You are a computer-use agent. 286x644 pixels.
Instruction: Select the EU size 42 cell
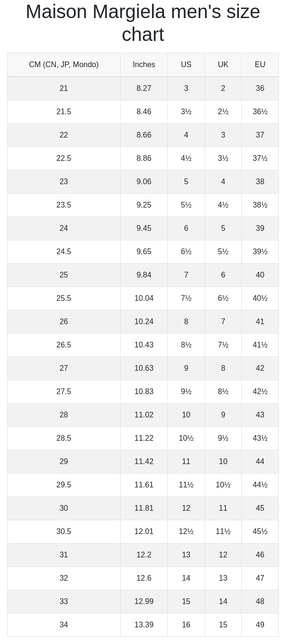[260, 368]
